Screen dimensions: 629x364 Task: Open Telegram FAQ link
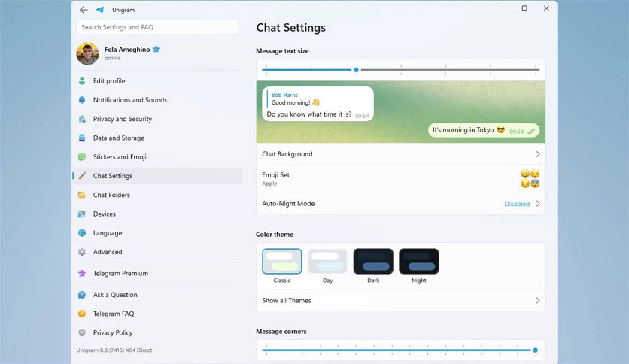click(158, 314)
